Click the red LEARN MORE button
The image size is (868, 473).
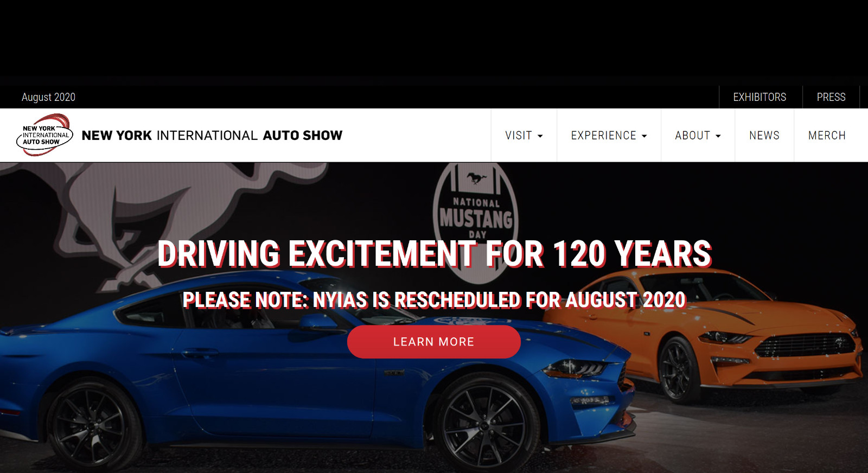tap(434, 342)
